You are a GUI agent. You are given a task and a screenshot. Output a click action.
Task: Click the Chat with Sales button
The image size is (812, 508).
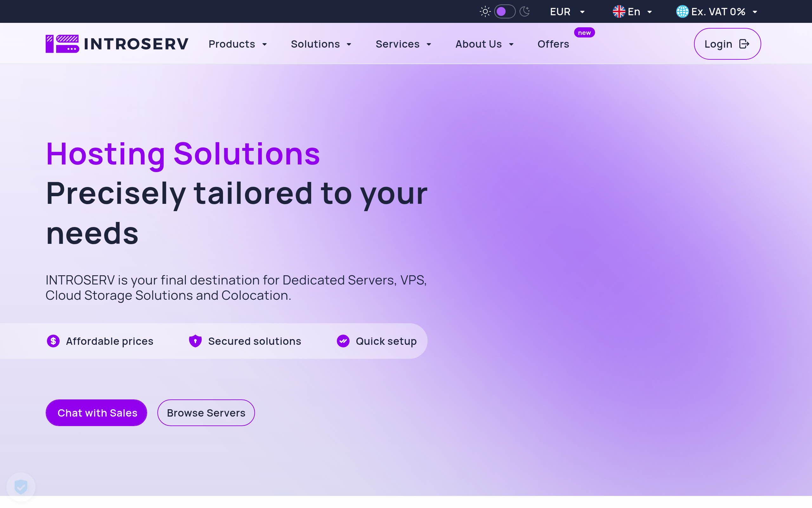pos(96,412)
